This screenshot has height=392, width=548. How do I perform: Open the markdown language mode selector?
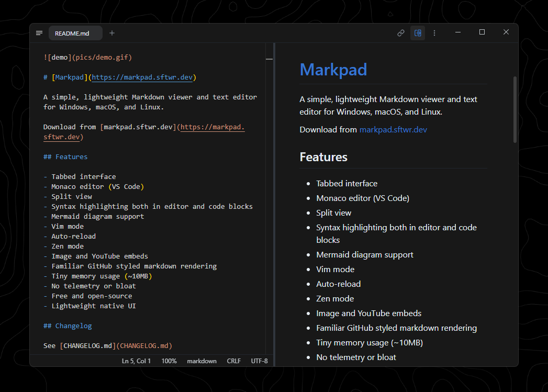(202, 361)
